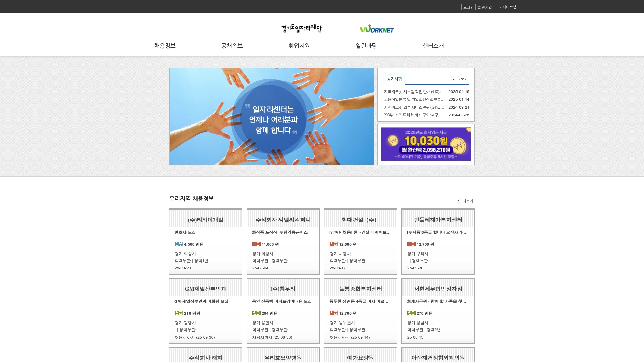Click 시급 badge on 씨엘씨컴퍼니 card
Screen dimensions: 644x362
(256, 244)
